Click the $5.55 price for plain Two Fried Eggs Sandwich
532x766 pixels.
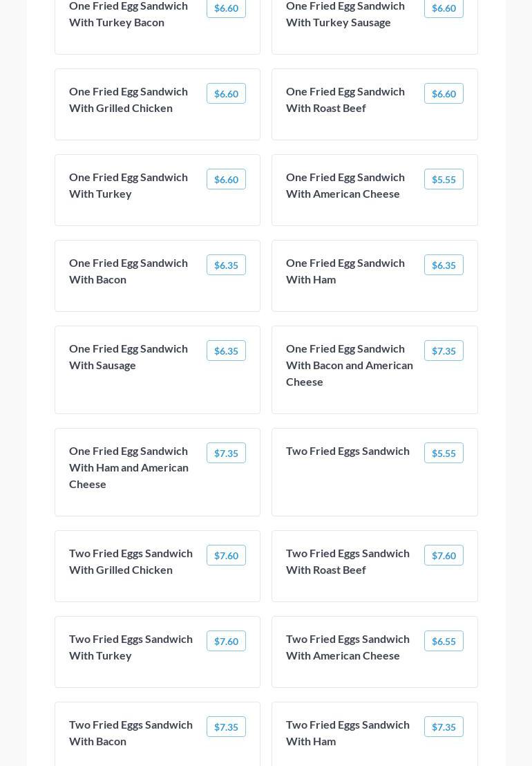click(444, 454)
